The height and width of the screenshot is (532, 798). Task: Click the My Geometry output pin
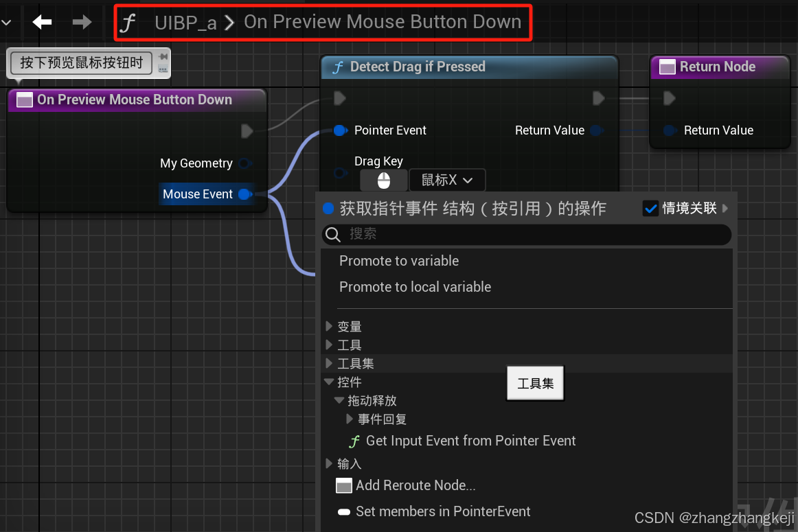tap(244, 163)
